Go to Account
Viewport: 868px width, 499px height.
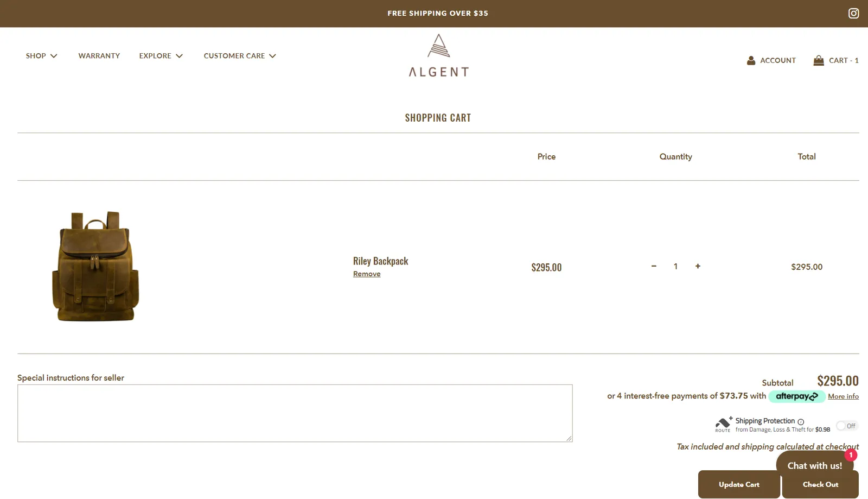(778, 60)
